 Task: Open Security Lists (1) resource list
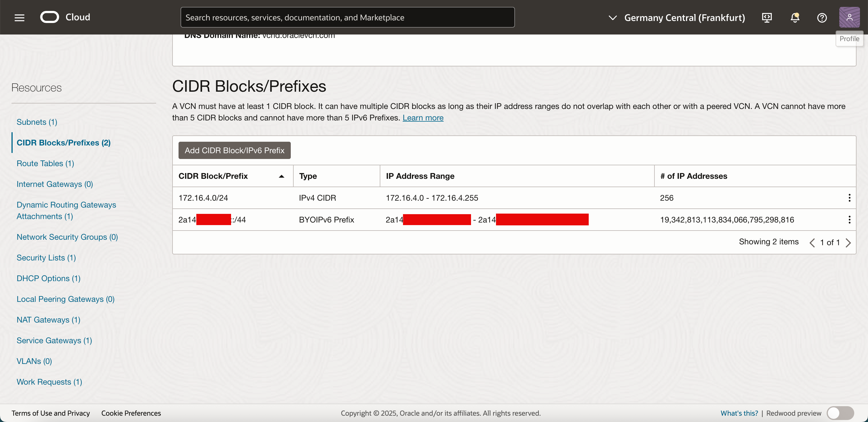coord(46,257)
